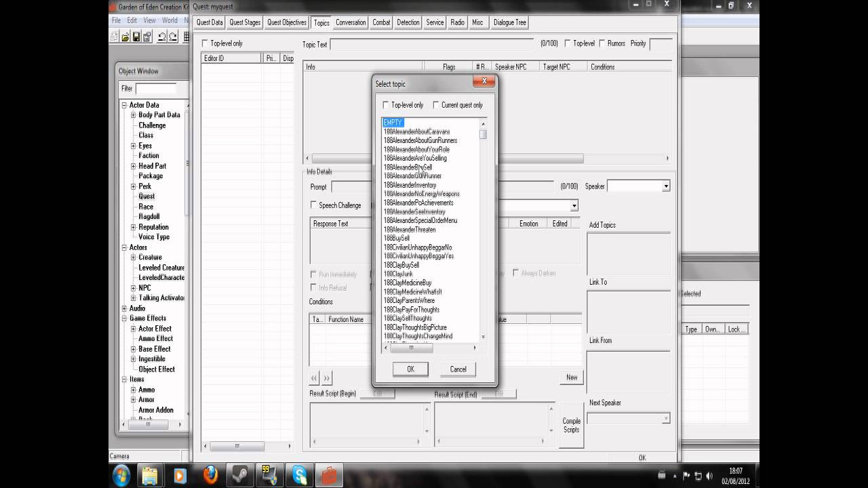Image resolution: width=868 pixels, height=488 pixels.
Task: Click Cancel in Select topic dialog
Action: click(458, 369)
